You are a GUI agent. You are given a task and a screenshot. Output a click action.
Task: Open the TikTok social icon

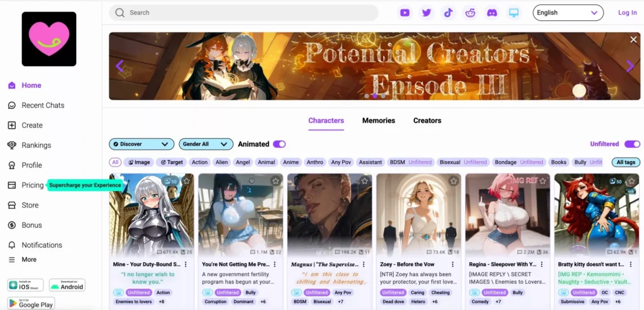pyautogui.click(x=448, y=13)
